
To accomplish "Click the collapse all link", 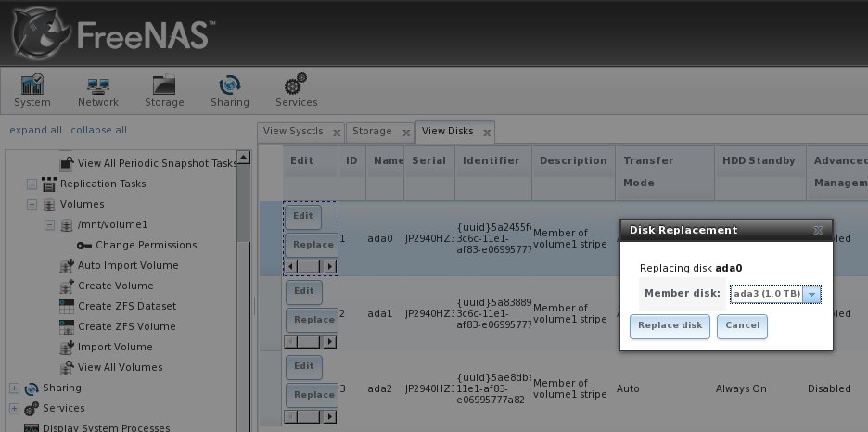I will click(98, 130).
